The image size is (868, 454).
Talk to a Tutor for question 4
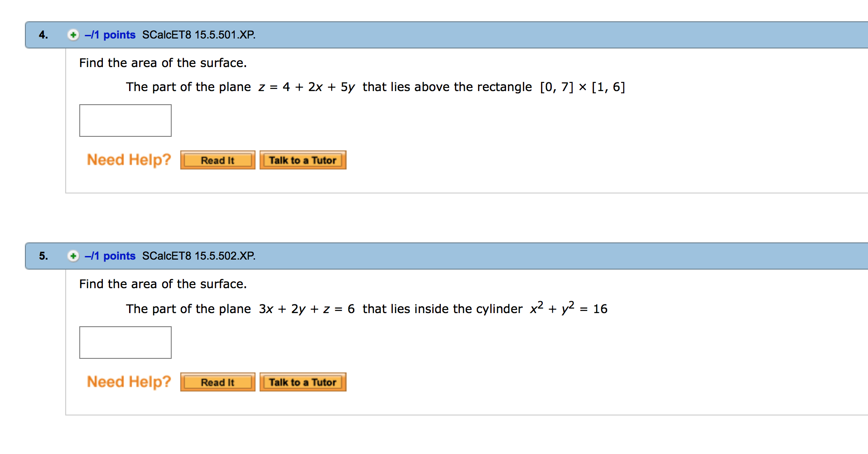pos(303,160)
